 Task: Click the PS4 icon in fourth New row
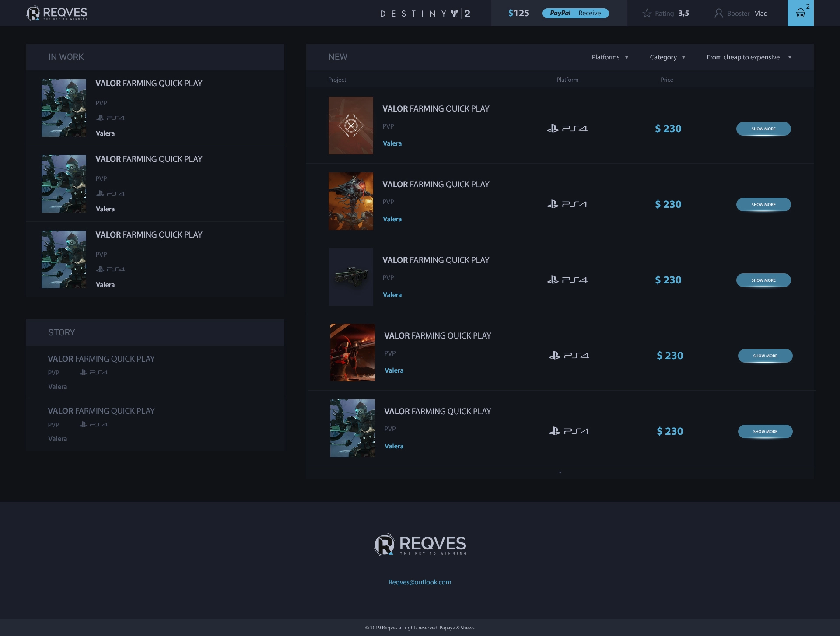tap(569, 356)
